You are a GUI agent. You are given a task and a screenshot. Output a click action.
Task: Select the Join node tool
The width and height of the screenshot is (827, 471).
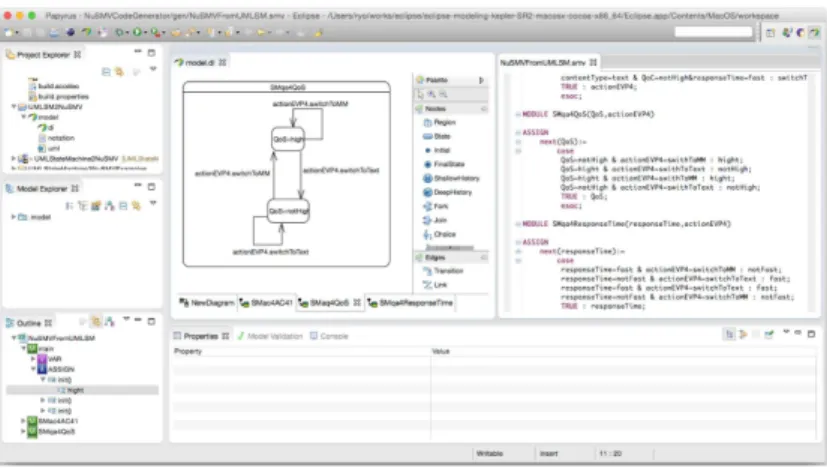(435, 220)
